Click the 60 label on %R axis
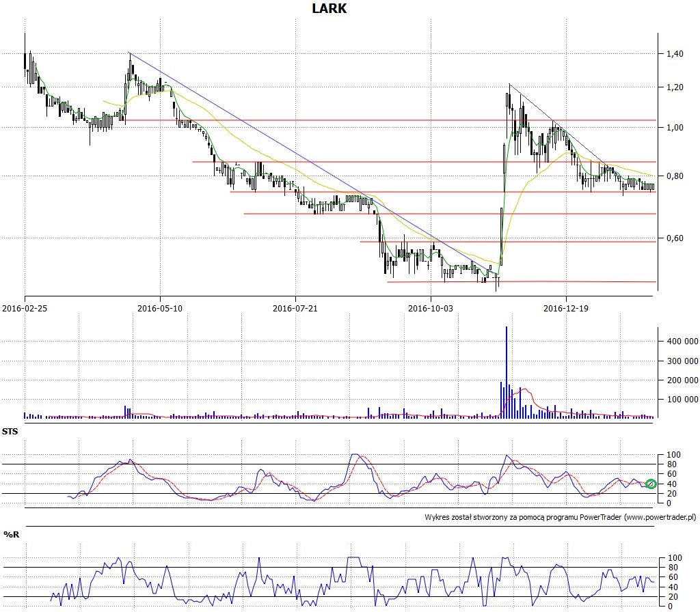700x612 pixels. (673, 578)
